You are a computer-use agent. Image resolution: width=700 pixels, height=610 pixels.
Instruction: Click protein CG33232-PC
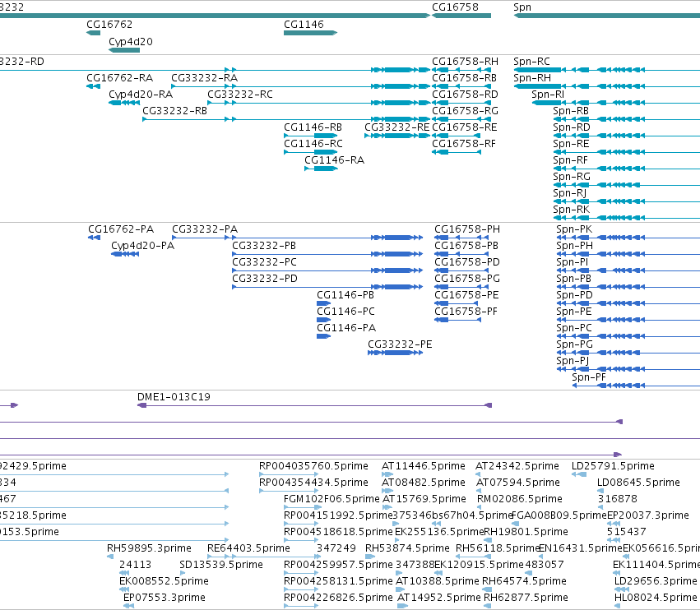264,262
